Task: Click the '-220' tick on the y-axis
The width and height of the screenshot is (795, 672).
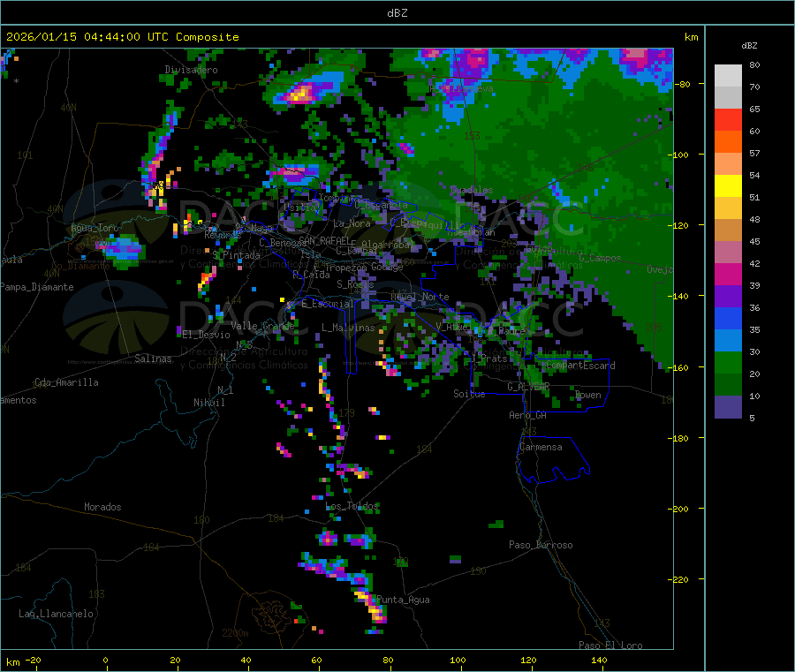Action: tap(678, 579)
